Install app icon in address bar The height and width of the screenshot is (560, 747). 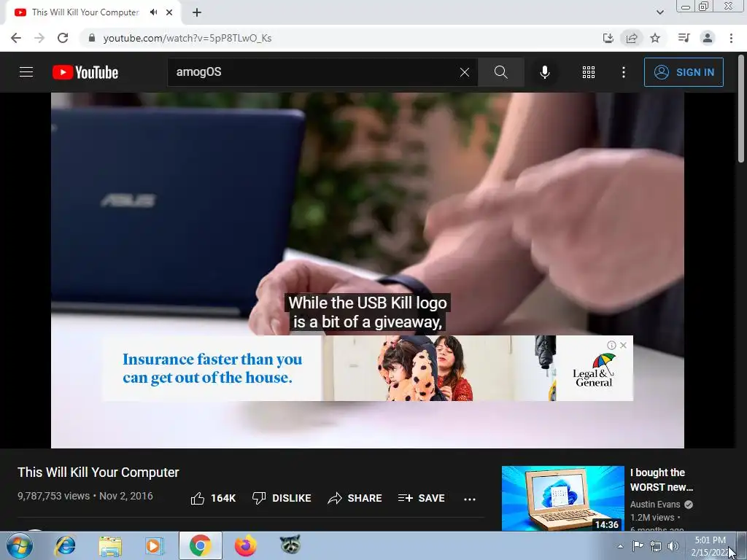608,38
